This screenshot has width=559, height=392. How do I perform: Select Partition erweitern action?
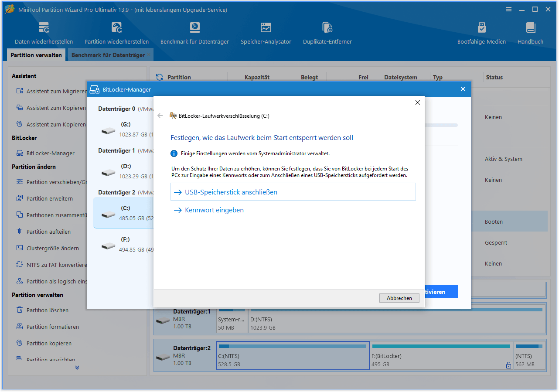click(44, 198)
